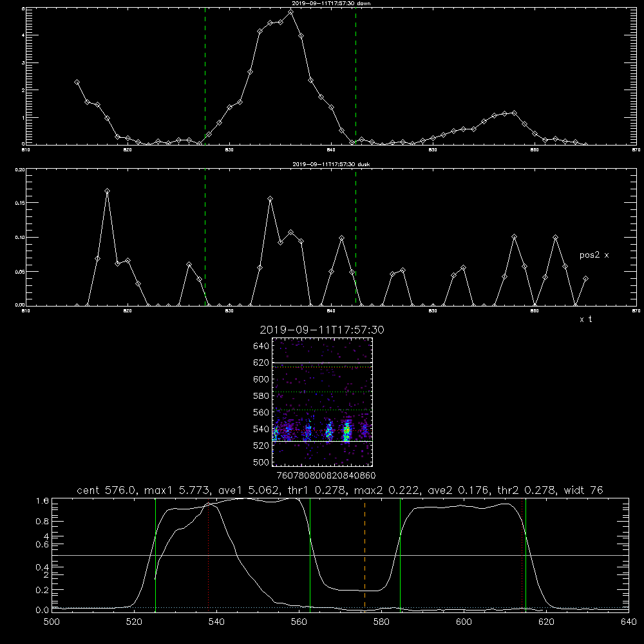Click dawn plot y-axis label "4"
The image size is (644, 644).
pyautogui.click(x=23, y=35)
